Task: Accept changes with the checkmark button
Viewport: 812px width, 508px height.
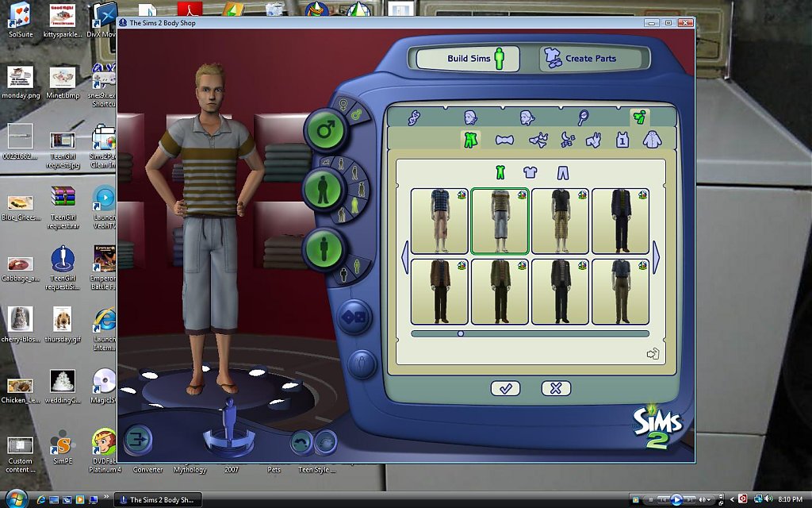Action: click(505, 388)
